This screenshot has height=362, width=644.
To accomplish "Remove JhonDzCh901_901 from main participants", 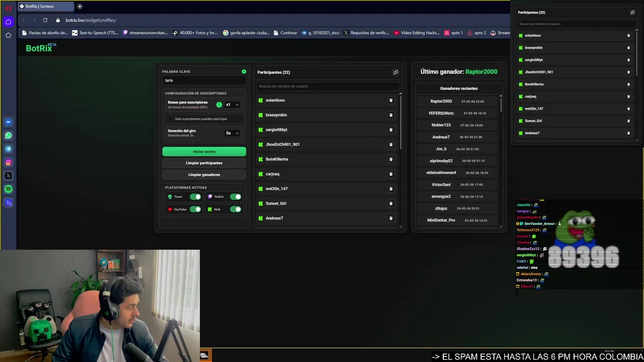I will 391,144.
